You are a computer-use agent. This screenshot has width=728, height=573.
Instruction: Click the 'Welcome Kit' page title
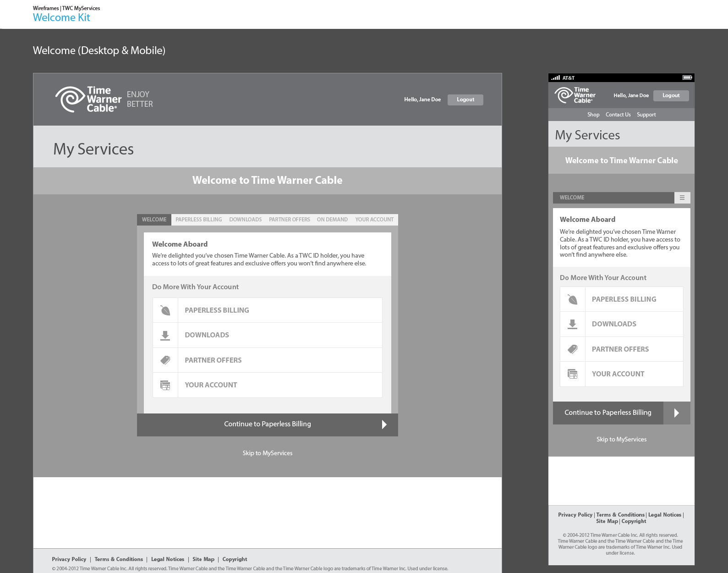(61, 18)
